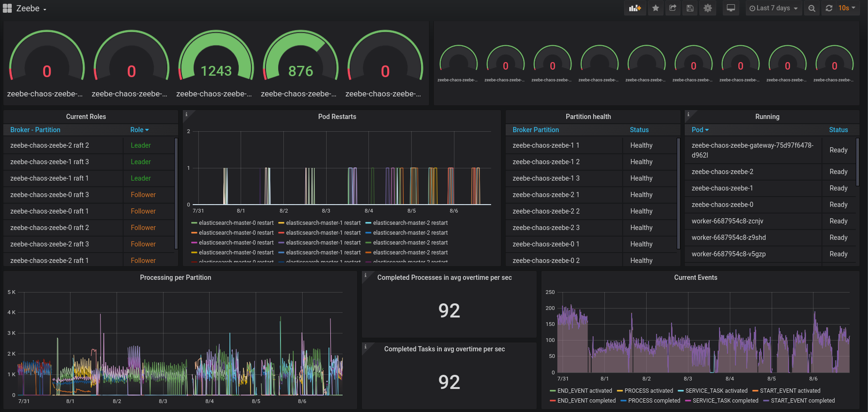This screenshot has height=412, width=868.
Task: Toggle PROCESS activated series in legend
Action: 649,391
